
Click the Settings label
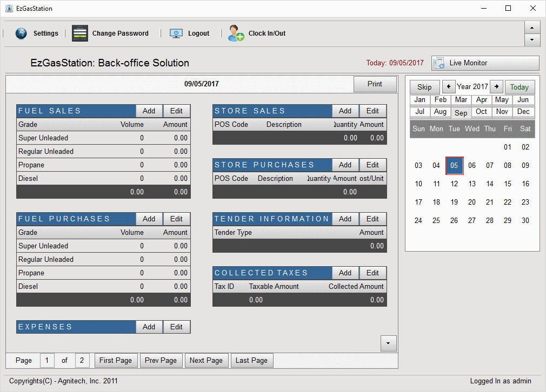45,33
